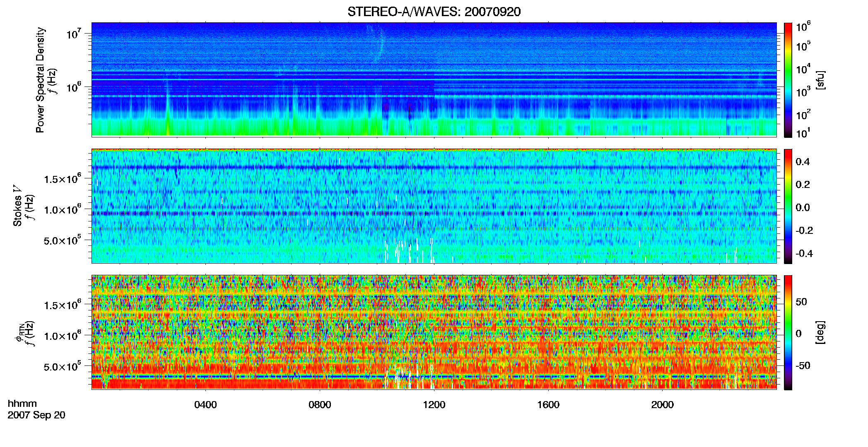Click the 1600 time tick label
Screen dimensions: 868x447
548,404
